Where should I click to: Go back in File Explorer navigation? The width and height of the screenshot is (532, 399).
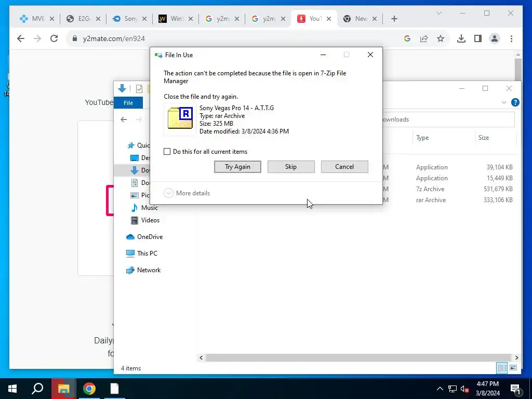pos(124,119)
